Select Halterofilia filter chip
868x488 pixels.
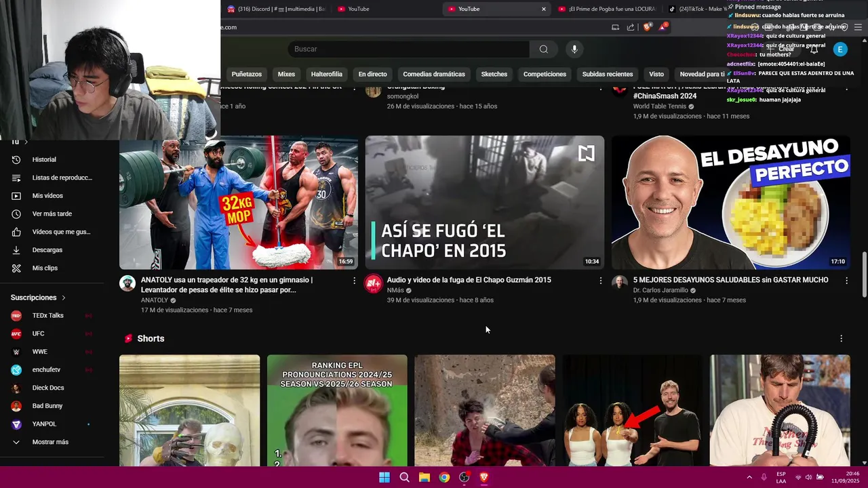327,74
